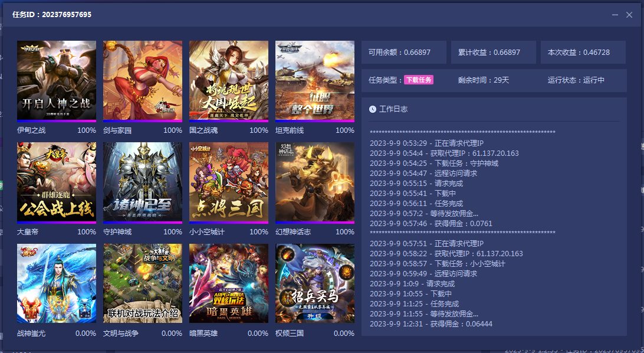This screenshot has height=353, width=644.
Task: Click log line 1:0:9 请求完成
Action: coord(412,283)
